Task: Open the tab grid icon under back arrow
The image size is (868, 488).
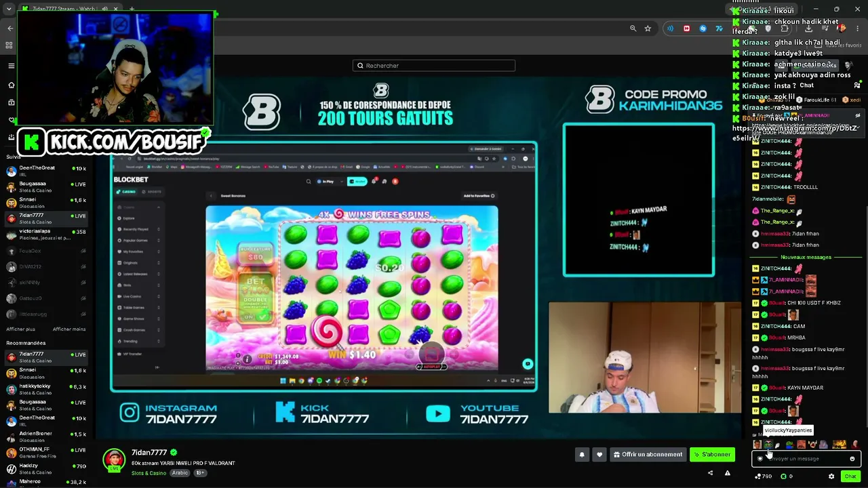Action: pyautogui.click(x=9, y=45)
